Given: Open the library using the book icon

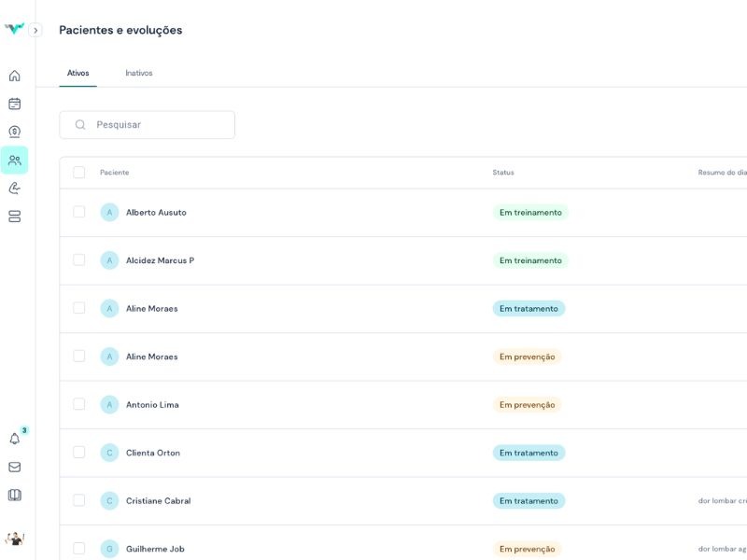Looking at the screenshot, I should (x=14, y=493).
